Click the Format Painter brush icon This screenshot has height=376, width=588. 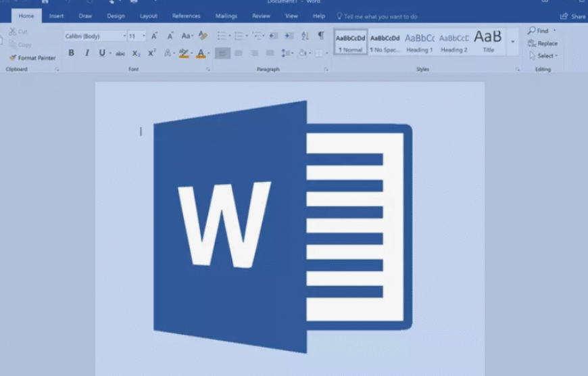12,57
